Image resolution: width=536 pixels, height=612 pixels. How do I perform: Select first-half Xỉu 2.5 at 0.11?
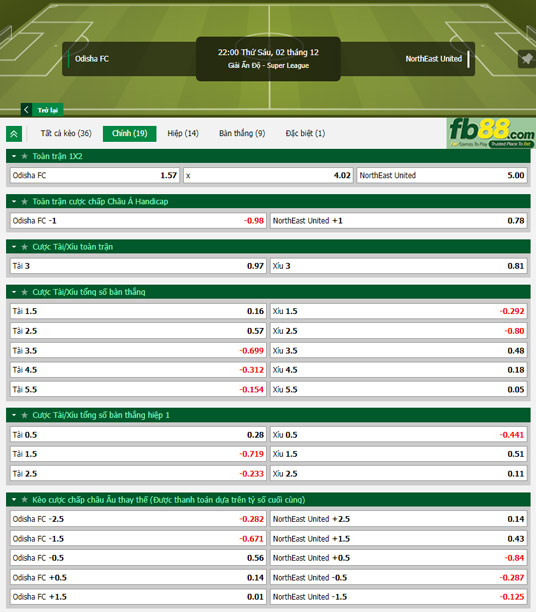[399, 473]
